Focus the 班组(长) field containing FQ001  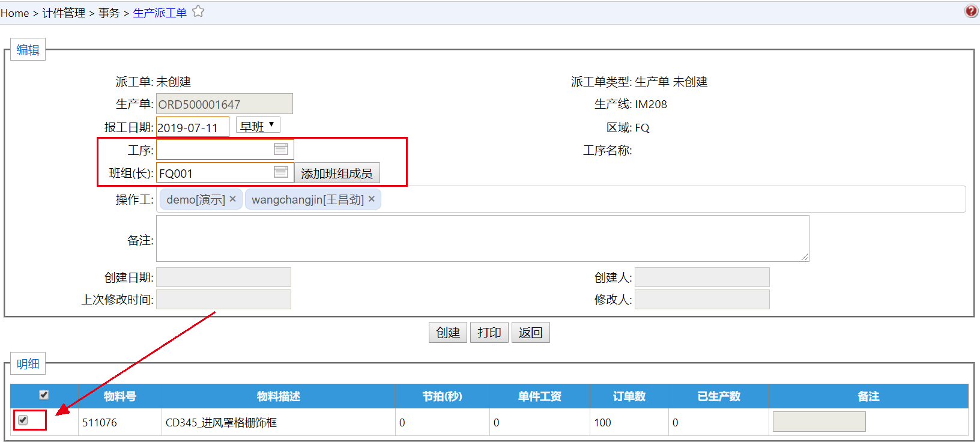[x=225, y=173]
